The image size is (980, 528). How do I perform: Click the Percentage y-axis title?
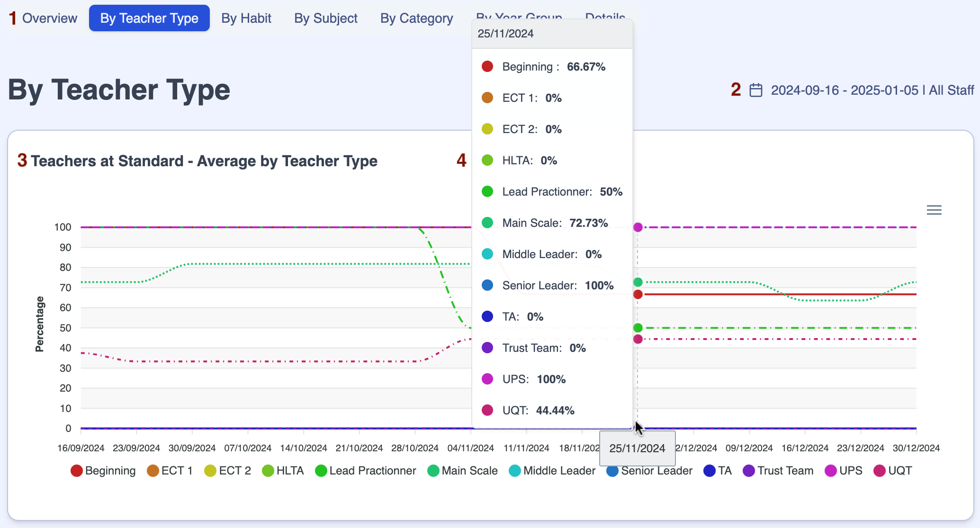click(x=39, y=324)
